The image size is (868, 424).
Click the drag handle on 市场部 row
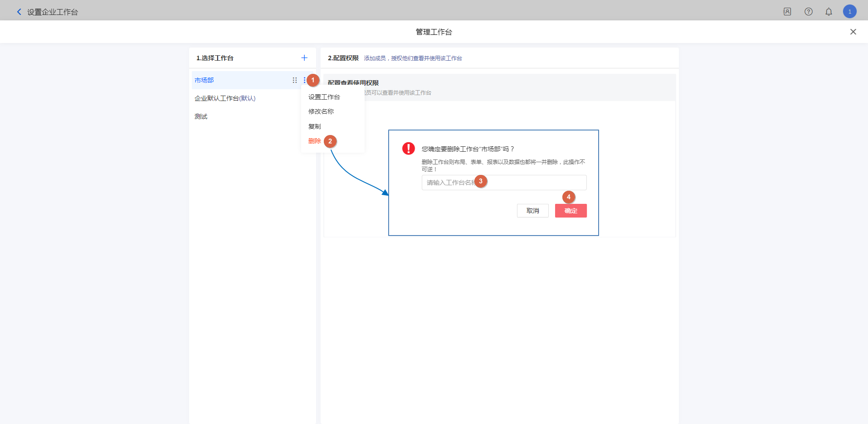(295, 80)
